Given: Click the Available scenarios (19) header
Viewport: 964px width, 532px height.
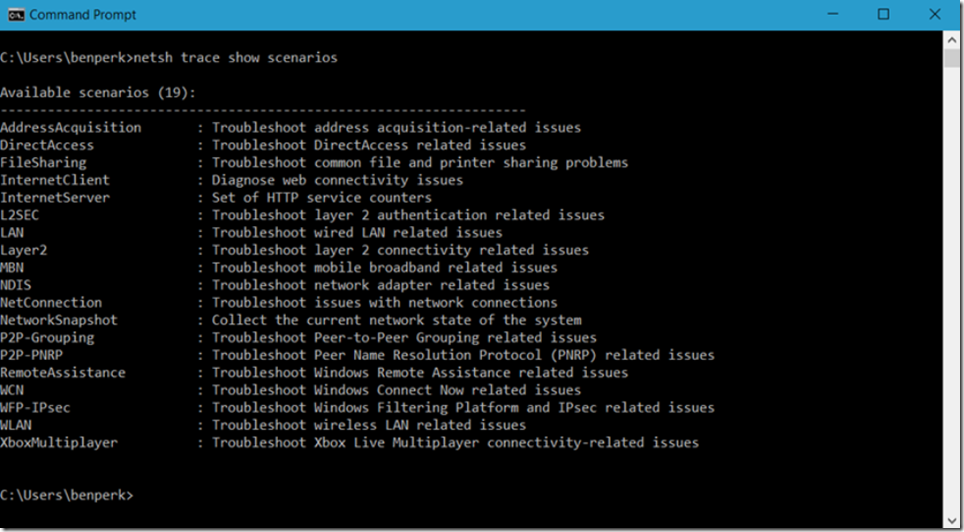Looking at the screenshot, I should 98,93.
